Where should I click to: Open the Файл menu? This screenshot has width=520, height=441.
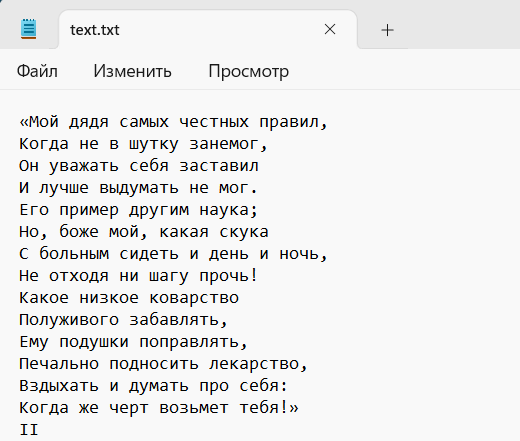pyautogui.click(x=37, y=71)
